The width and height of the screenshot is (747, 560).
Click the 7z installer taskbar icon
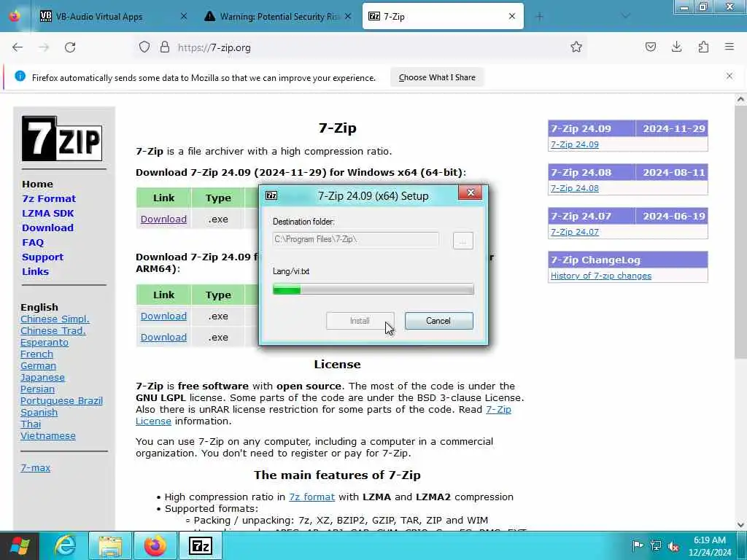point(201,545)
